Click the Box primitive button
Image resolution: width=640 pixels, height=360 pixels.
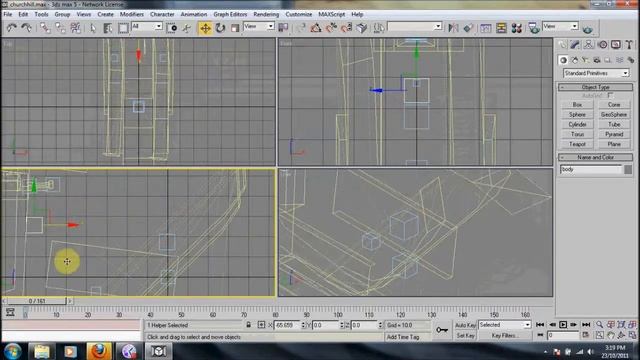[577, 105]
